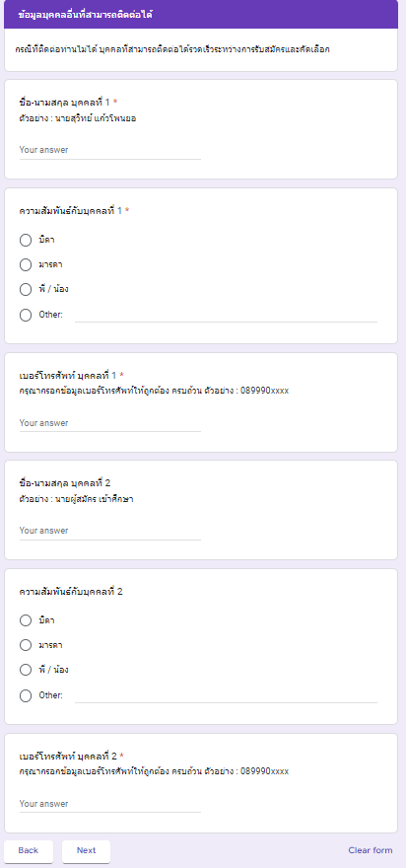Image resolution: width=406 pixels, height=868 pixels.
Task: Proceed with the Next button
Action: [87, 851]
